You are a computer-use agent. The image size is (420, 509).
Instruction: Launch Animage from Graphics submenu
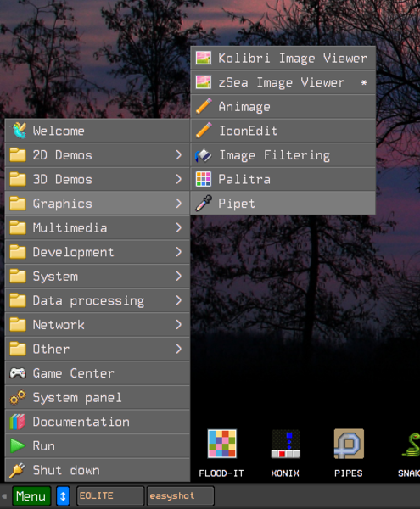pos(283,107)
